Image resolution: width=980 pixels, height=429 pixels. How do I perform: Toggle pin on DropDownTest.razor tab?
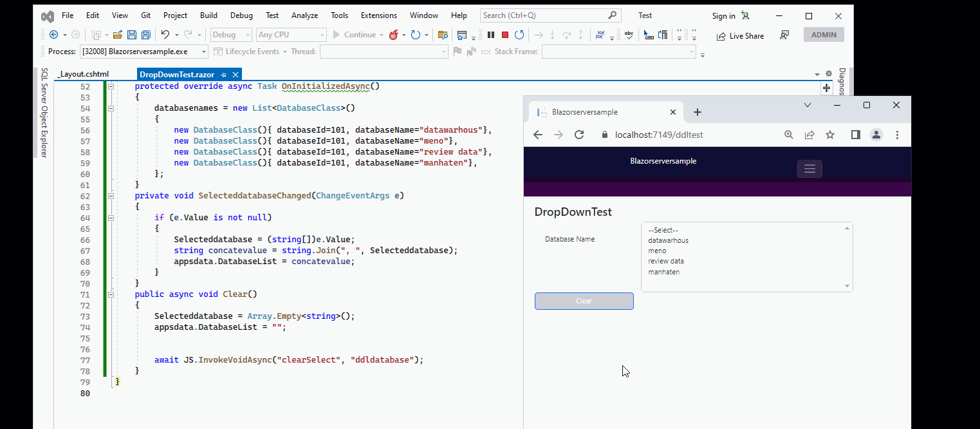(224, 75)
